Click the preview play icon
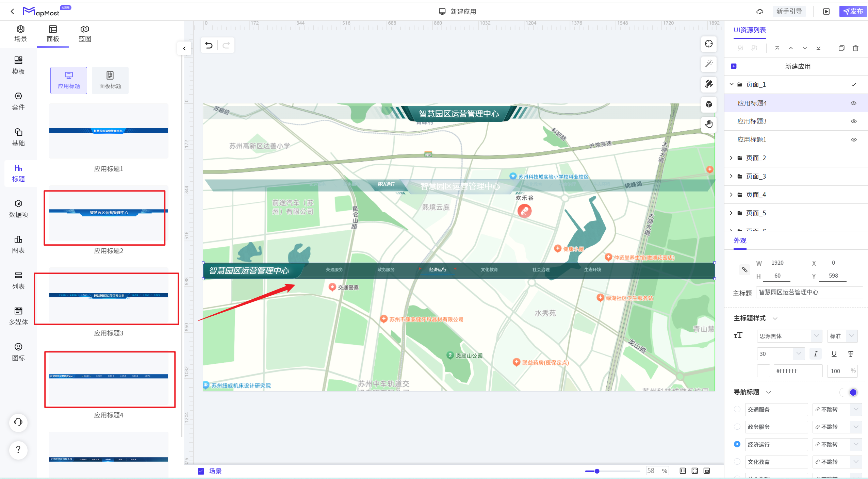The image size is (868, 479). [x=826, y=12]
